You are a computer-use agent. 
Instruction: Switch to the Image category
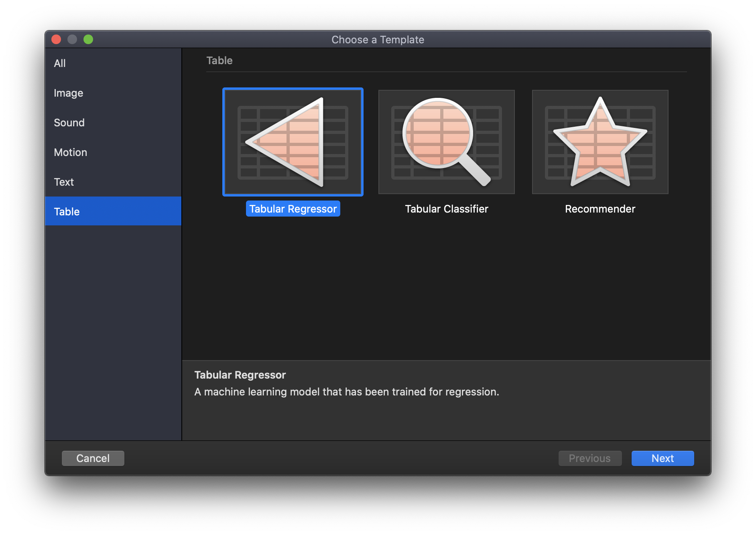click(x=113, y=93)
